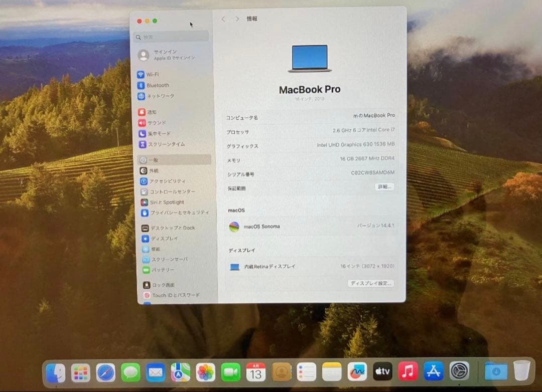Open スクリーンタイム settings
The image size is (542, 392).
coord(162,144)
